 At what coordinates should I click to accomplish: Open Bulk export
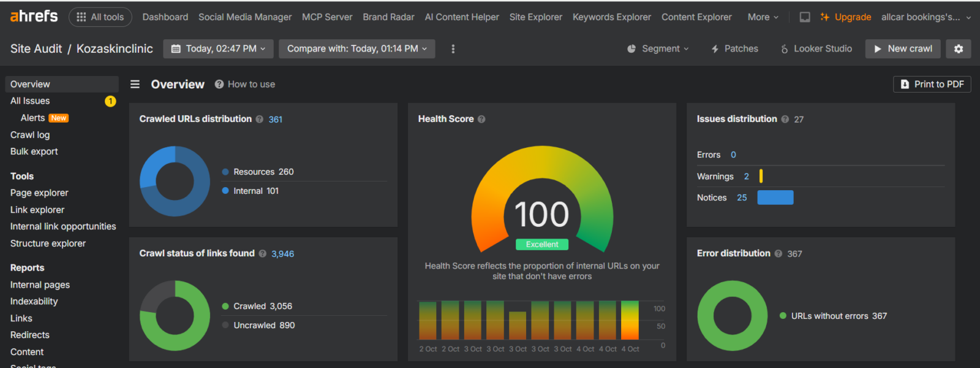tap(34, 151)
